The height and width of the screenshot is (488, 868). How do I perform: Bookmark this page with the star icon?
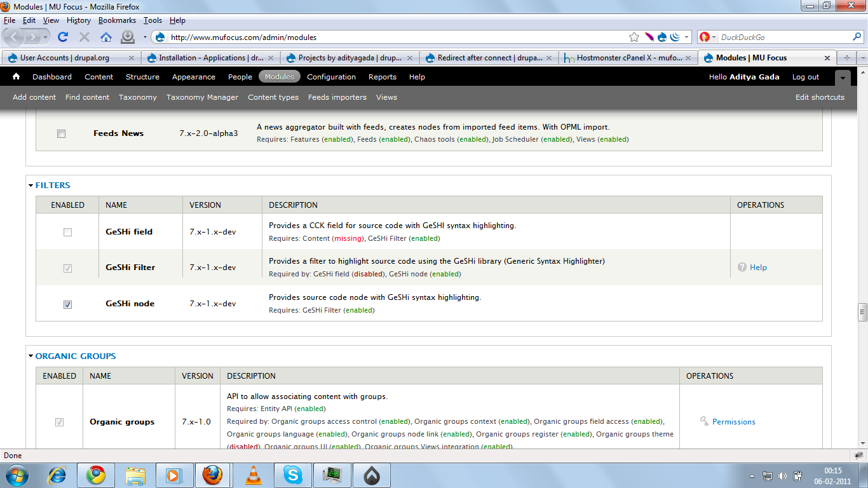(x=634, y=37)
